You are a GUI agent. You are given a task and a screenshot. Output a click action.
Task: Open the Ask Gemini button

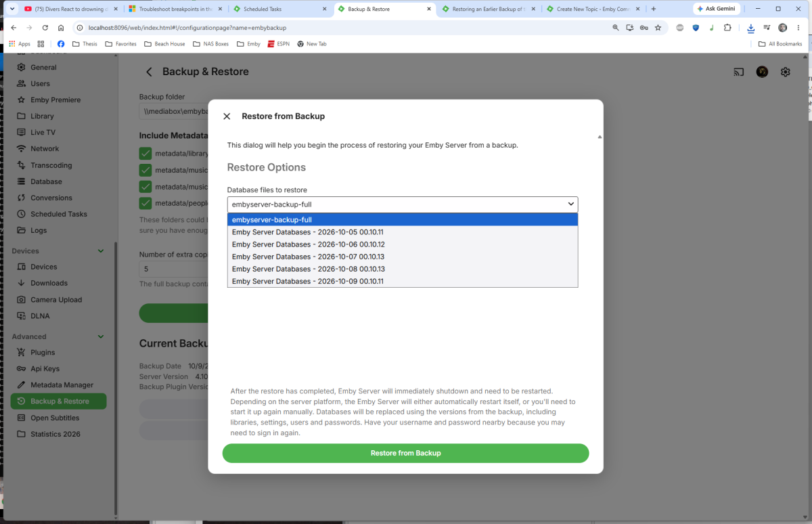tap(717, 9)
